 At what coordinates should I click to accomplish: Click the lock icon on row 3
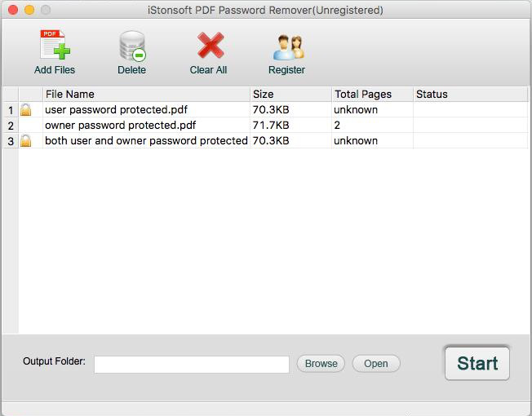26,141
